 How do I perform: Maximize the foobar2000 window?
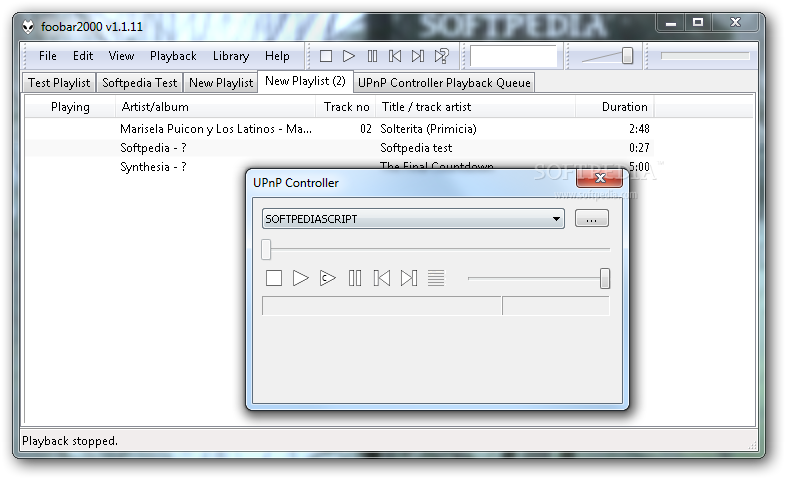click(698, 23)
